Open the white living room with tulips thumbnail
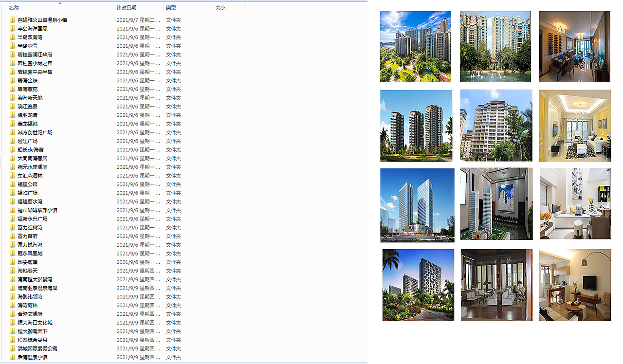Viewport: 623px width, 364px height. pos(575,204)
